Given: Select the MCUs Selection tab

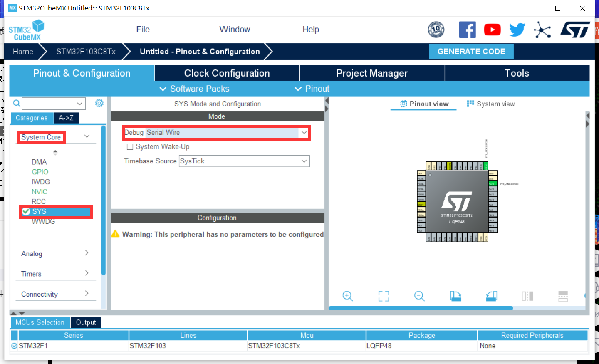Looking at the screenshot, I should 40,322.
